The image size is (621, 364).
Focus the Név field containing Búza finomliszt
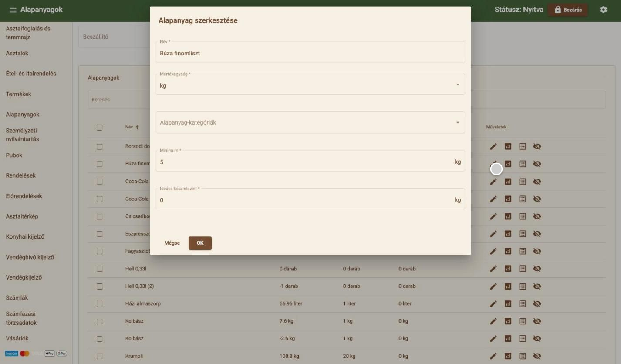(x=310, y=52)
